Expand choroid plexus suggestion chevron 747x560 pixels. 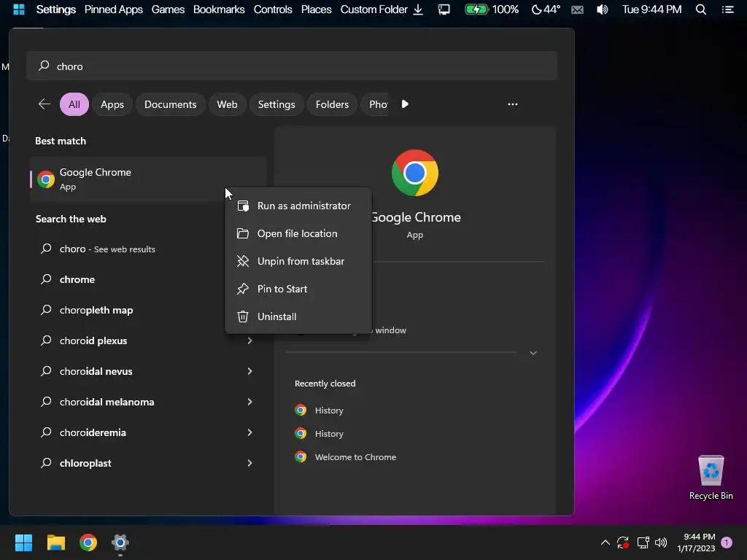point(249,341)
